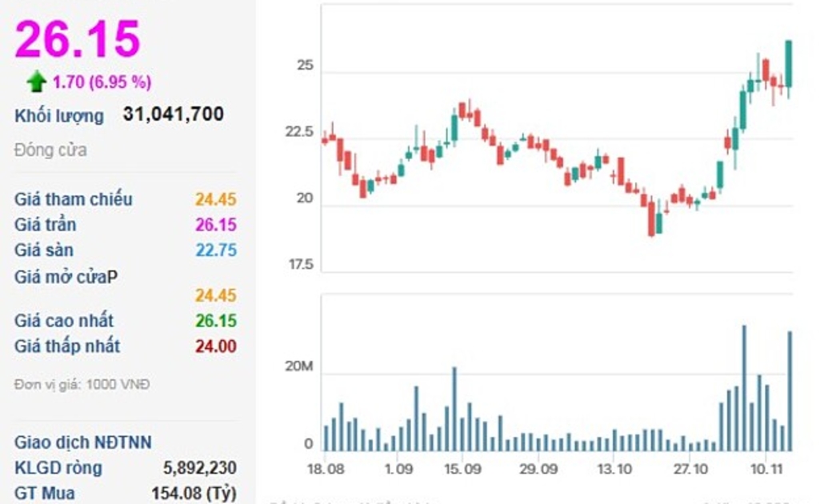Click the 20M volume axis label
The image size is (840, 504).
(x=298, y=367)
